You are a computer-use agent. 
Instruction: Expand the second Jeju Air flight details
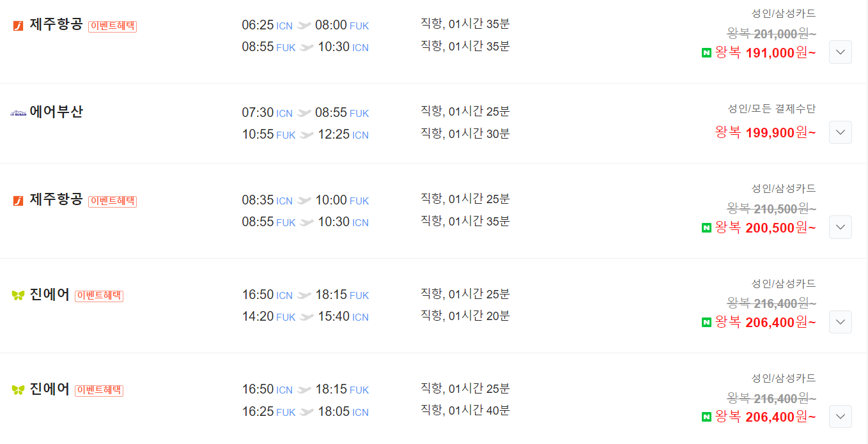tap(840, 227)
